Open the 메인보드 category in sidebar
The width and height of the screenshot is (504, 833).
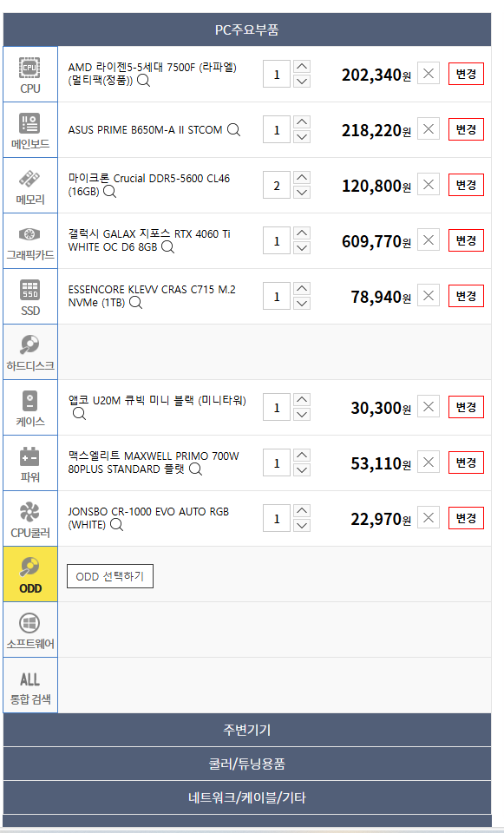[30, 130]
